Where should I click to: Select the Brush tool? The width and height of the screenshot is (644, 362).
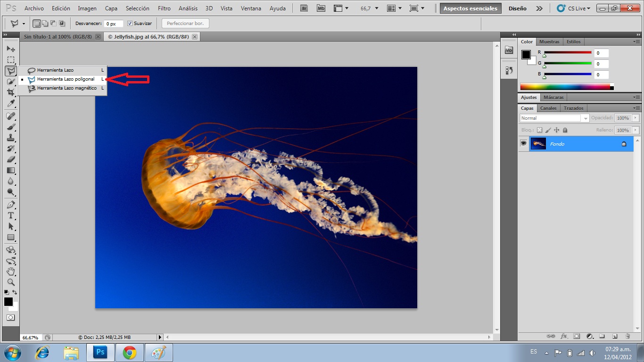10,127
